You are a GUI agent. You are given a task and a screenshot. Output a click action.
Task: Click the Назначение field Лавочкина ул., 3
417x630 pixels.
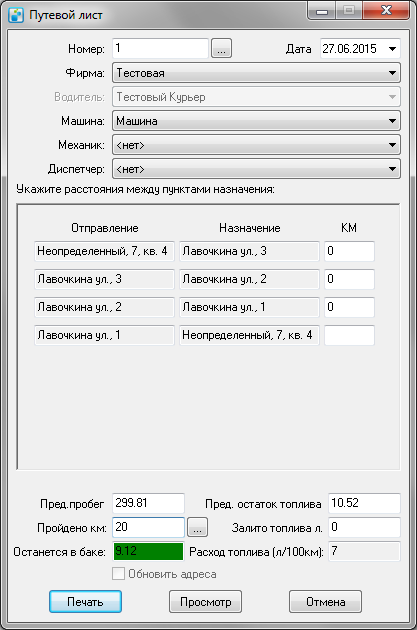coord(249,251)
